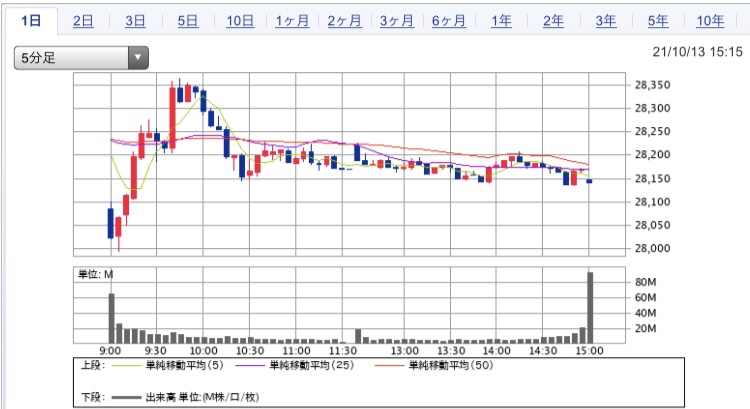Switch chart to 3ヶ月 range
The image size is (750, 409).
[397, 21]
